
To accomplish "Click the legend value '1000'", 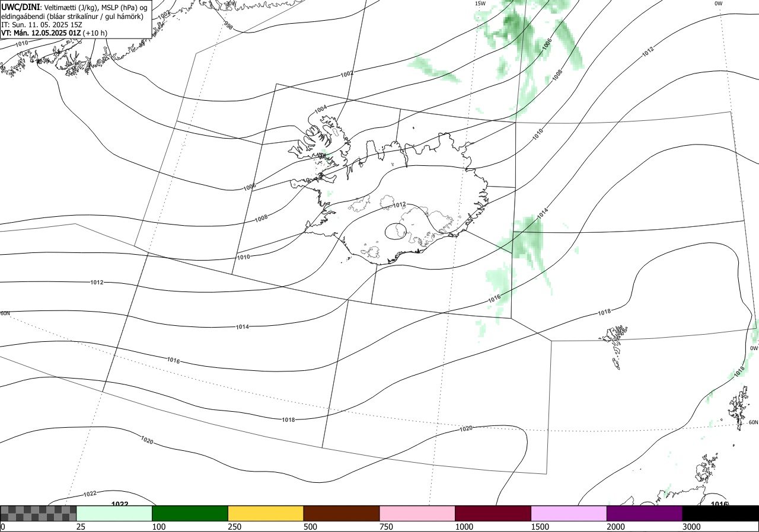I will point(464,527).
